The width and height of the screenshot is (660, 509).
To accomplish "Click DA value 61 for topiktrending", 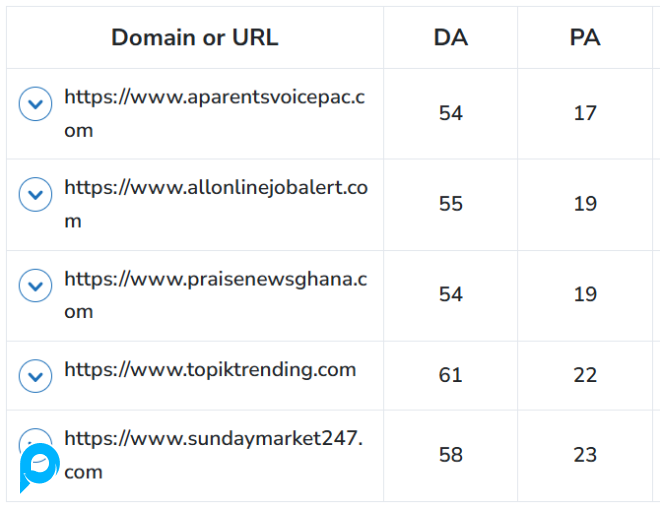I will tap(450, 375).
